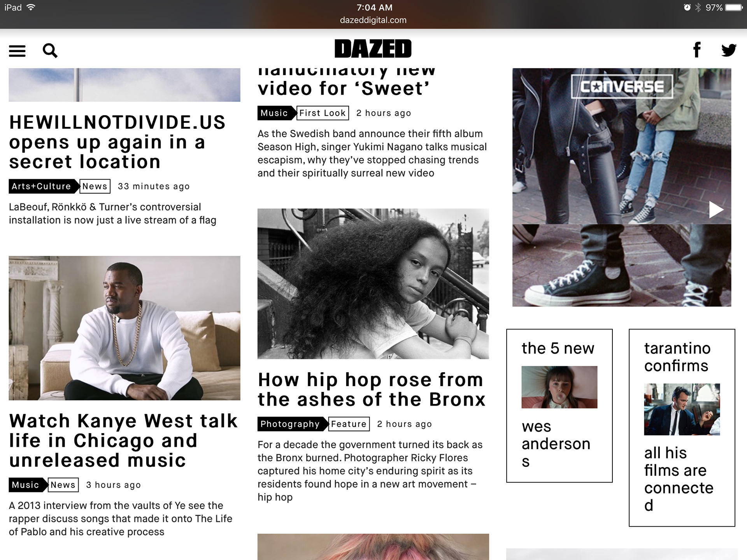The height and width of the screenshot is (560, 747).
Task: Tap the battery indicator in status bar
Action: [x=734, y=7]
